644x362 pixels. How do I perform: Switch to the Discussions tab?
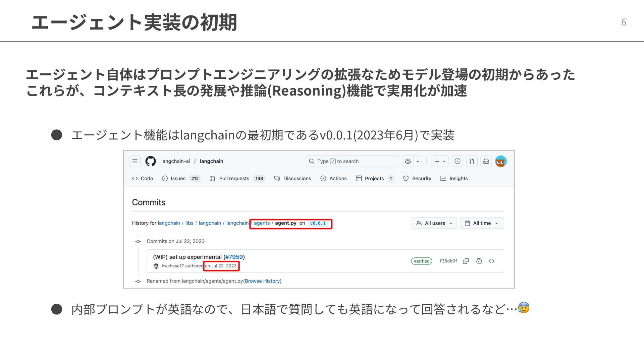pyautogui.click(x=292, y=178)
